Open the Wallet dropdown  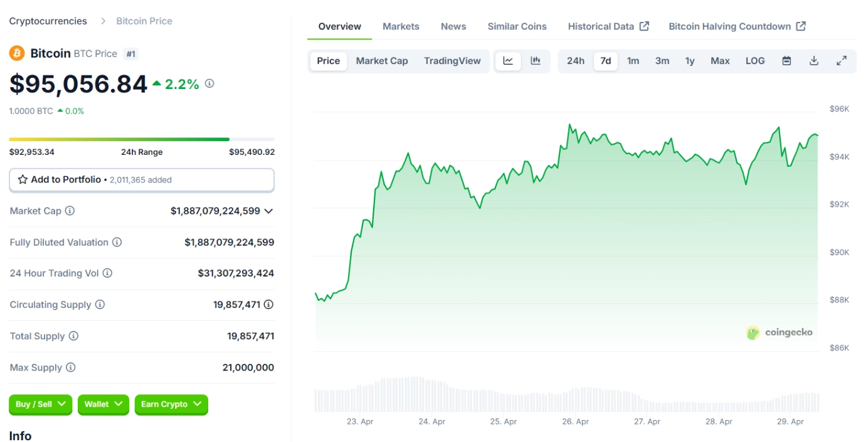103,404
